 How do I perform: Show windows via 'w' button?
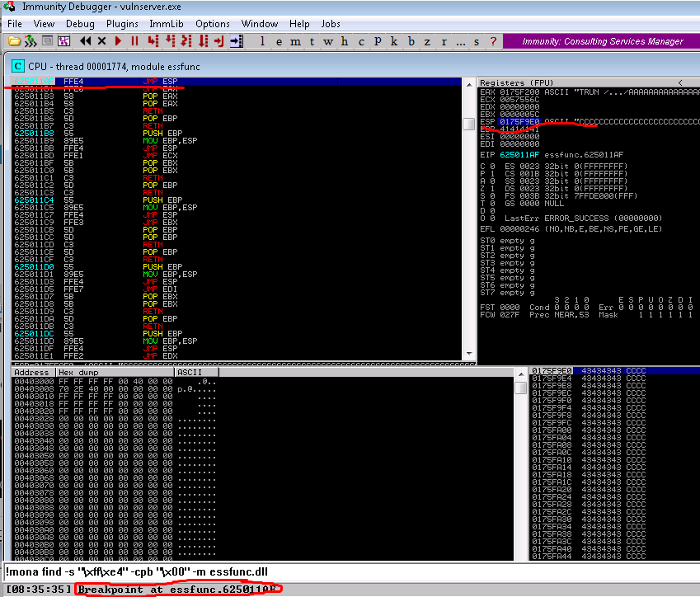(x=328, y=41)
